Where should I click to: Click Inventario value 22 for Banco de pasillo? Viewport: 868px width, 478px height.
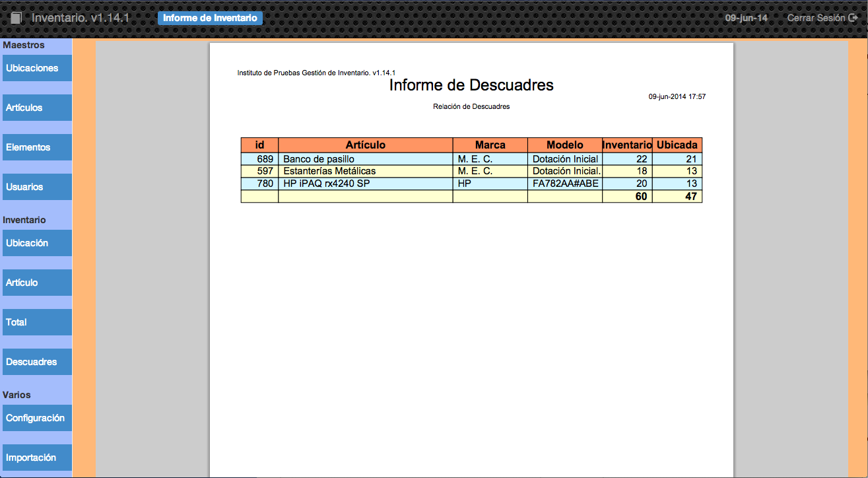(627, 159)
